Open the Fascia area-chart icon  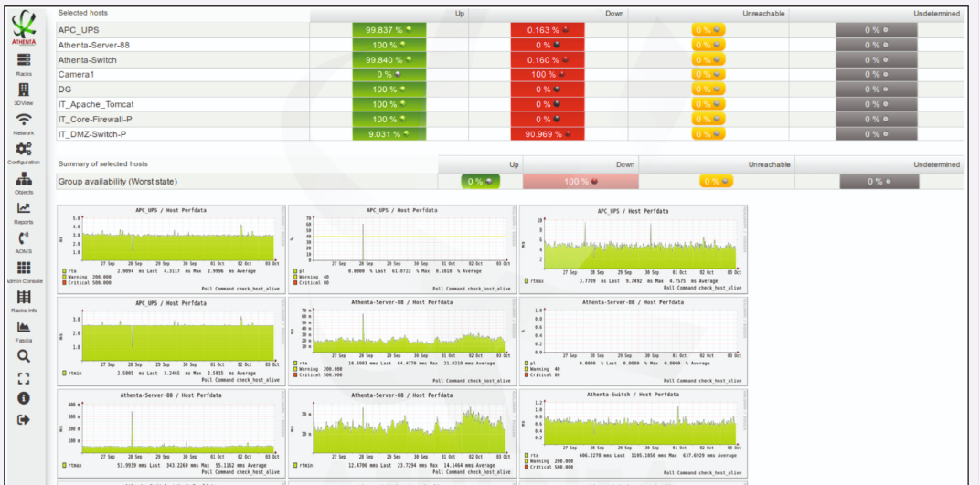[x=24, y=326]
